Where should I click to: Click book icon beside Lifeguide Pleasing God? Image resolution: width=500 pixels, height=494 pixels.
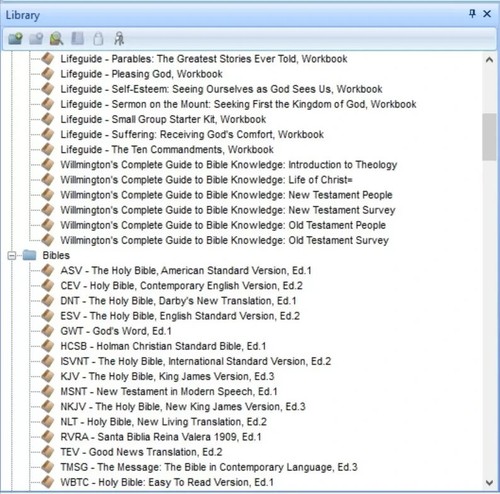click(x=48, y=74)
